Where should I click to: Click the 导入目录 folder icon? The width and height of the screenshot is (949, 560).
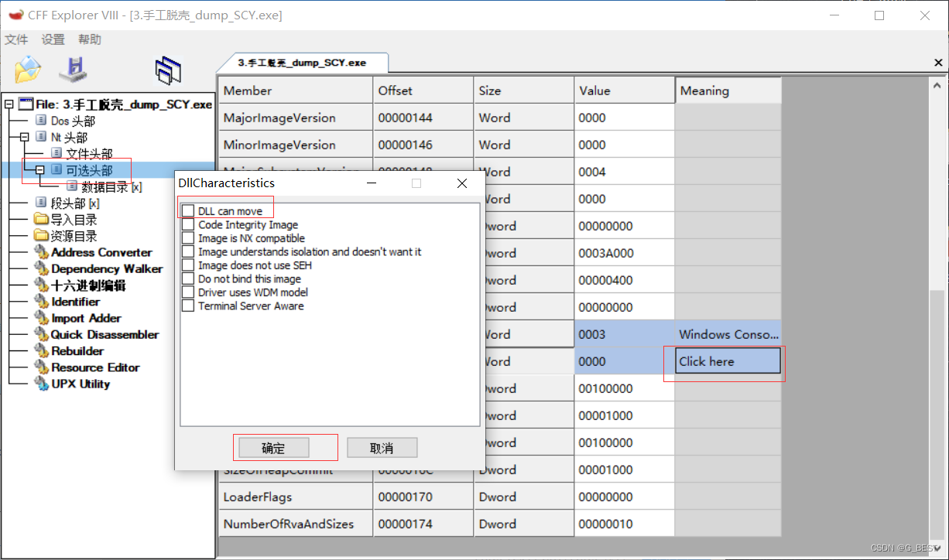point(42,220)
